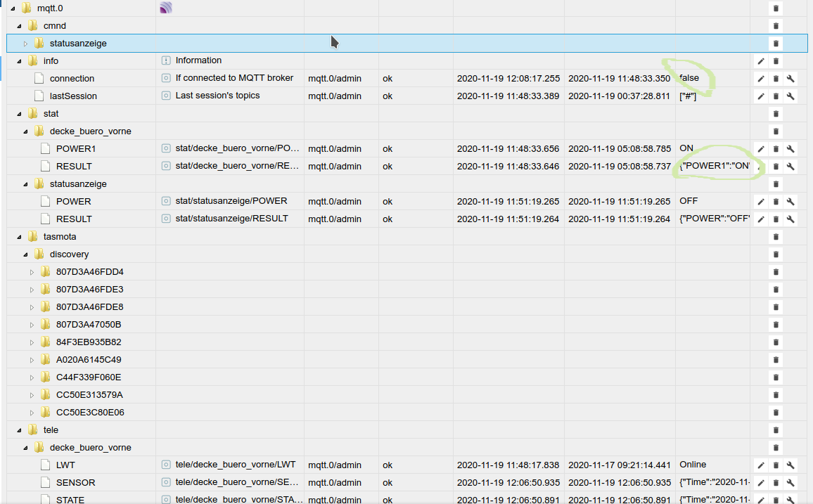Click the mqtt adapter logo icon

pos(166,8)
